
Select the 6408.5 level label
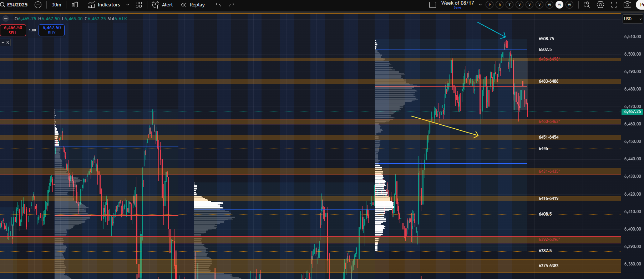point(545,214)
